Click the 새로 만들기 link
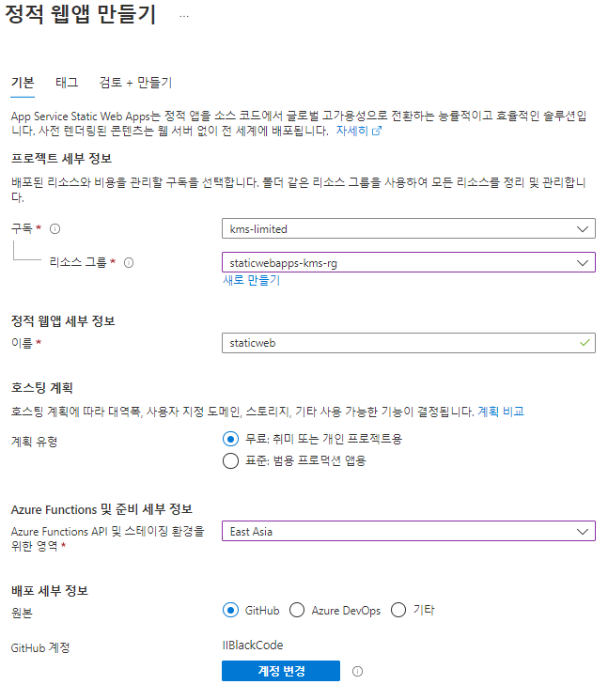 click(251, 280)
